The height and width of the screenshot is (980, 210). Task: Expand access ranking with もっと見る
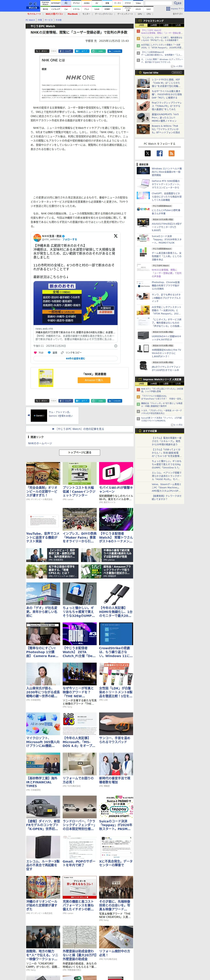click(176, 66)
